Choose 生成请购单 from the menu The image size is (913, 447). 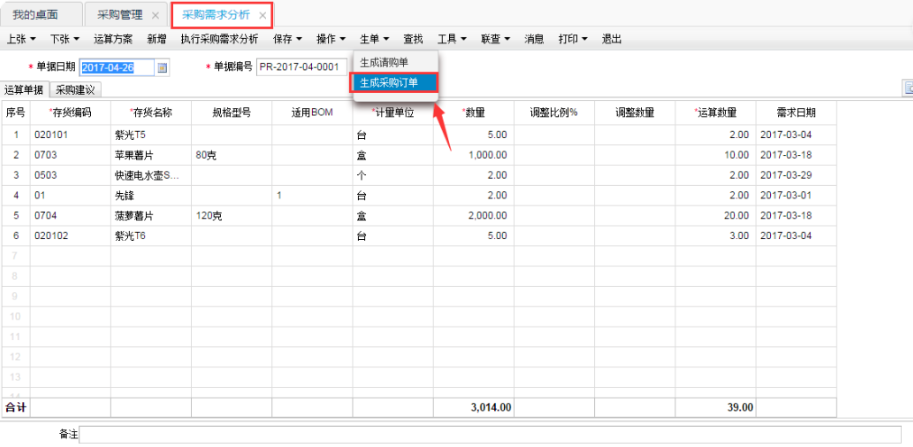click(395, 62)
